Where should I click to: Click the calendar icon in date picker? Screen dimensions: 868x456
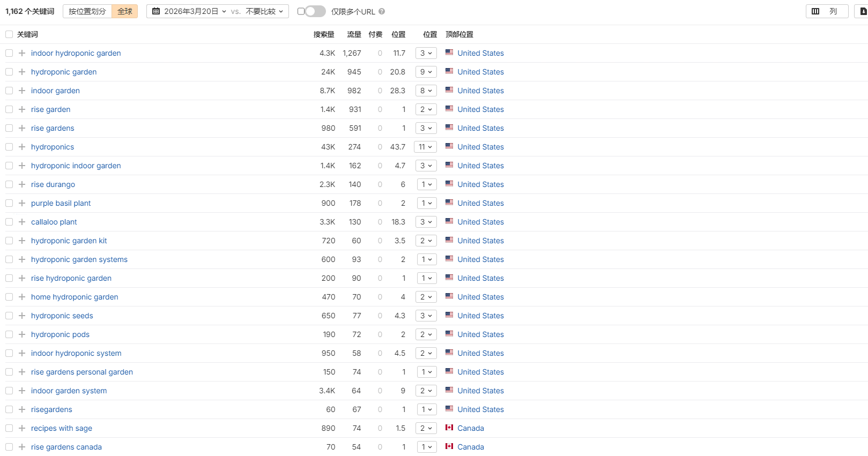(x=156, y=11)
